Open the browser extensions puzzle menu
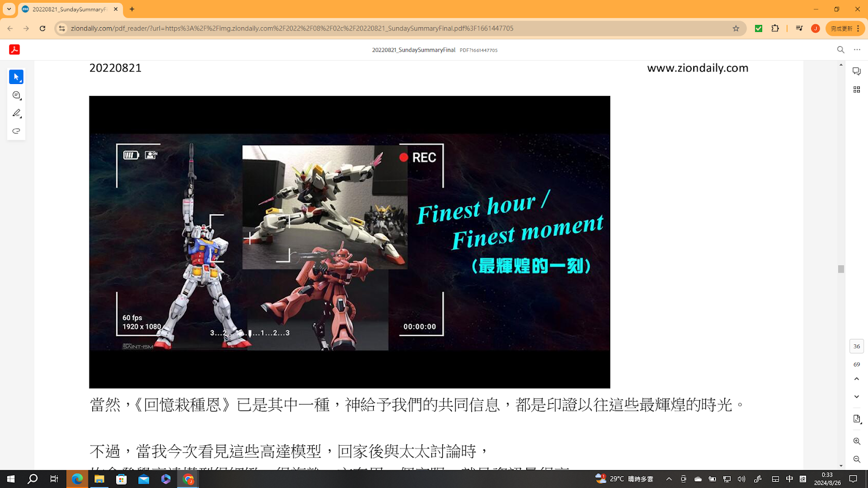This screenshot has height=488, width=868. (x=775, y=28)
